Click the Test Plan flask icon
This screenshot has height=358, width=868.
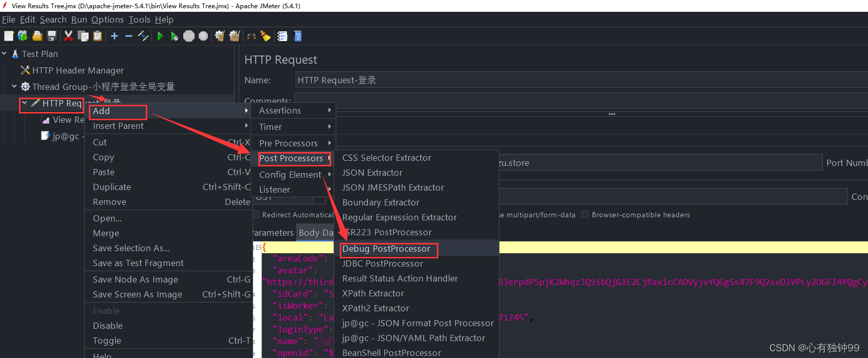tap(15, 54)
